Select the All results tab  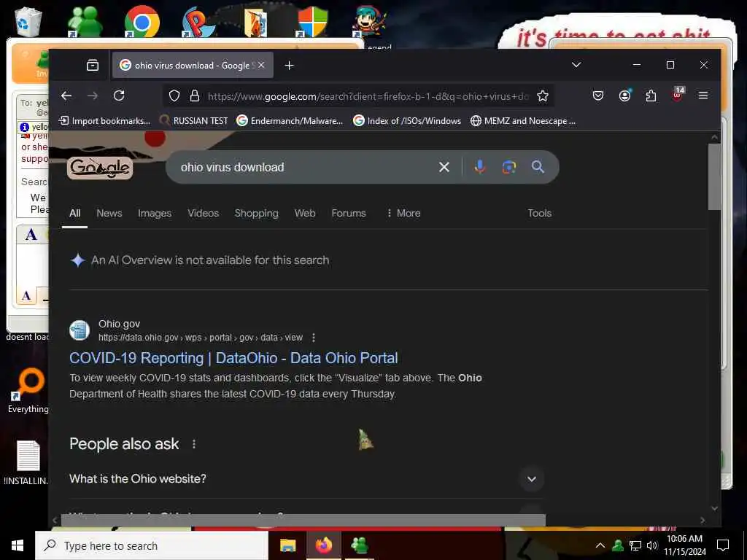click(x=75, y=214)
